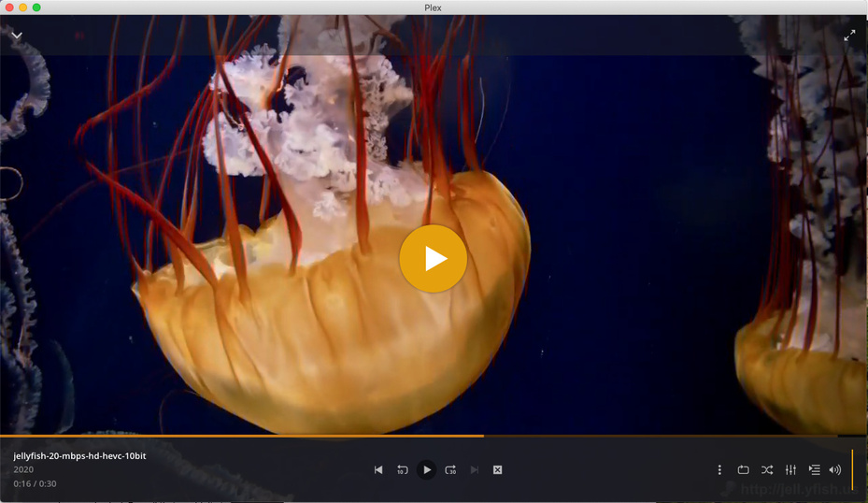Skip forward 30 seconds
The image size is (868, 503).
tap(450, 469)
